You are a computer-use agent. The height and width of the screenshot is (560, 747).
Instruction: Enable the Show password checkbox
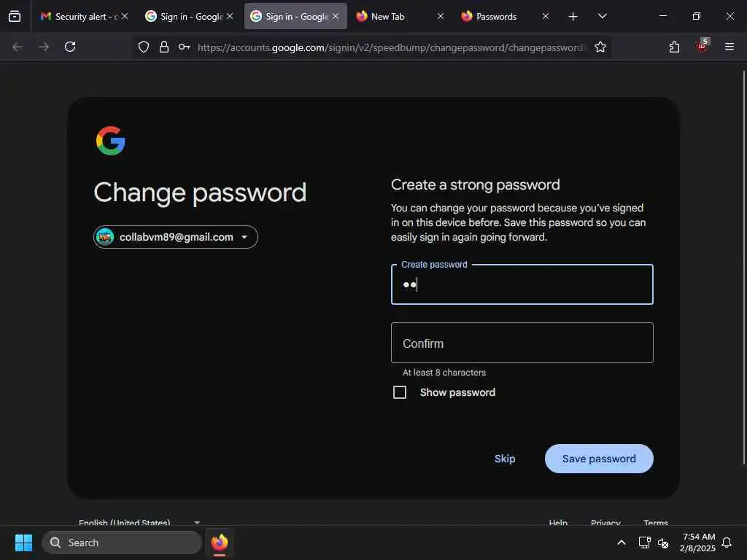coord(400,392)
